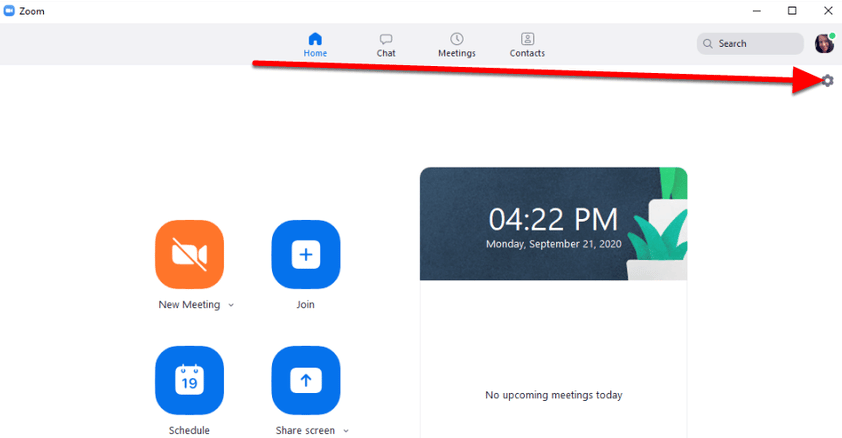Screen dimensions: 842x438
Task: Open Settings via the gear icon
Action: tap(828, 81)
